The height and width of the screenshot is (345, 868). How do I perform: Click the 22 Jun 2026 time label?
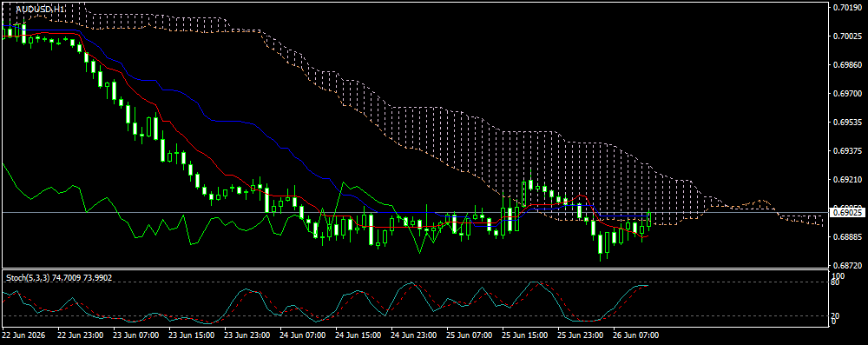[x=23, y=335]
